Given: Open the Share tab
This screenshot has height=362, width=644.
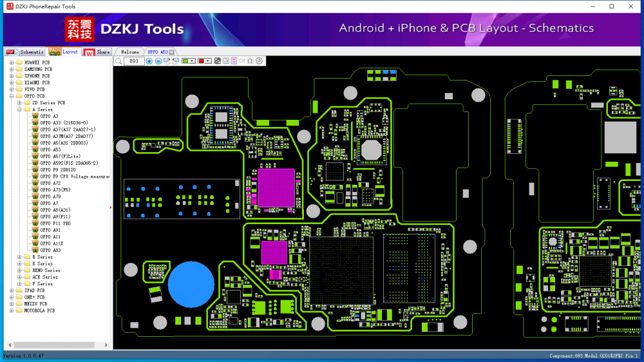Looking at the screenshot, I should 97,52.
